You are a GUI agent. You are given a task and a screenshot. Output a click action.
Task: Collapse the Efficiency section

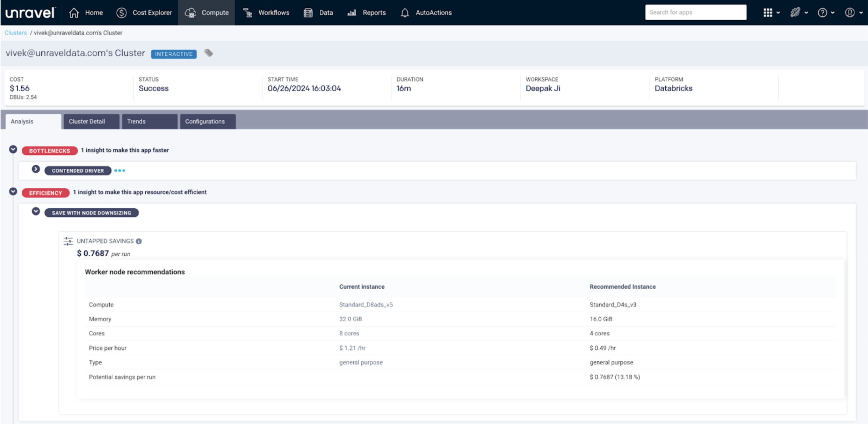[x=13, y=192]
